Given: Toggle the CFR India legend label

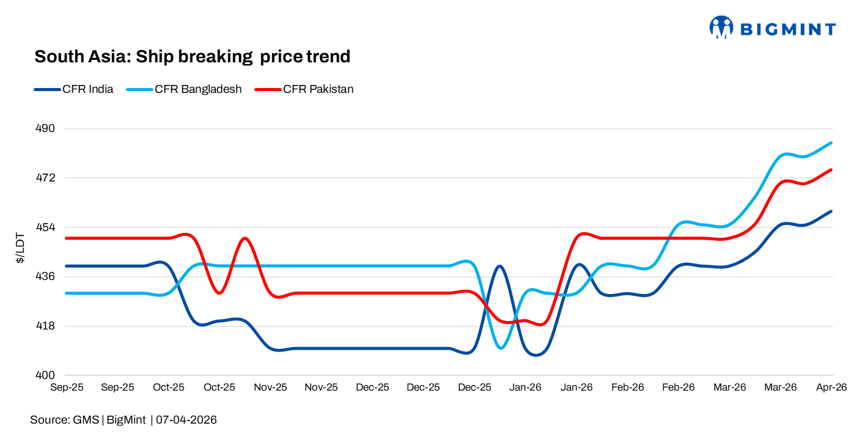Looking at the screenshot, I should (87, 89).
